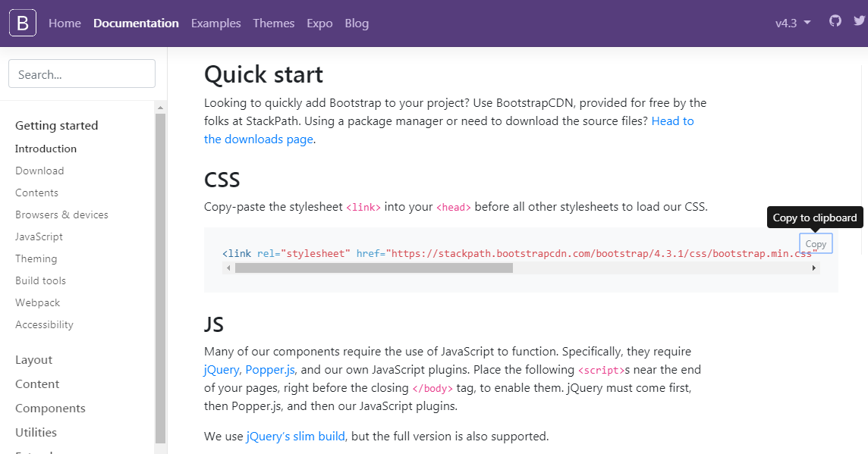This screenshot has height=454, width=868.
Task: Open the GitHub icon link
Action: (x=835, y=21)
